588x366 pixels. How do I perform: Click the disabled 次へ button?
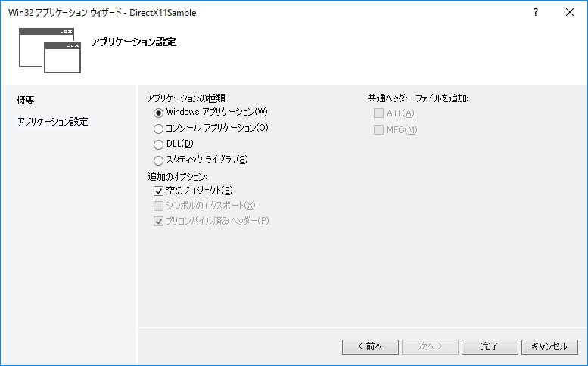(430, 346)
